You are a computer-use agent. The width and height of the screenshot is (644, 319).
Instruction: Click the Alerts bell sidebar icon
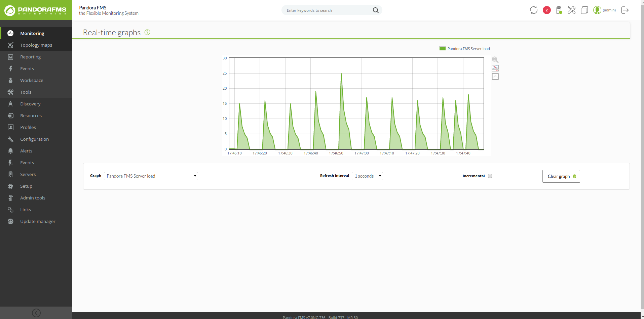10,151
